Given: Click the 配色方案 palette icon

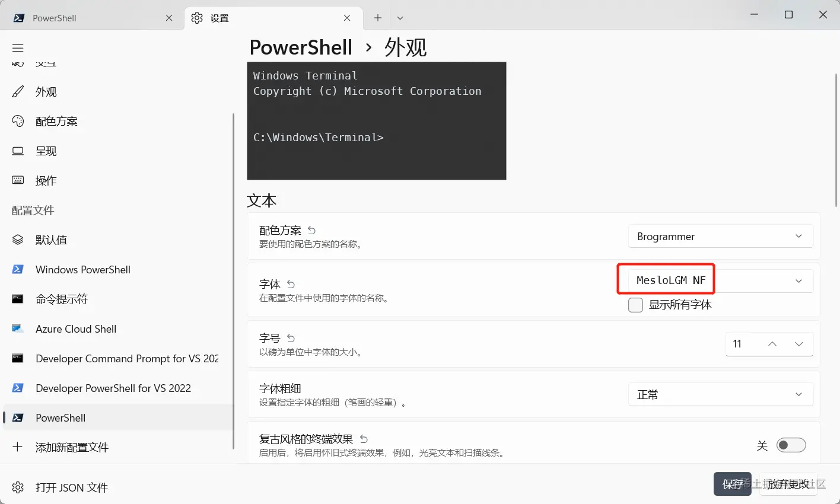Looking at the screenshot, I should 18,122.
